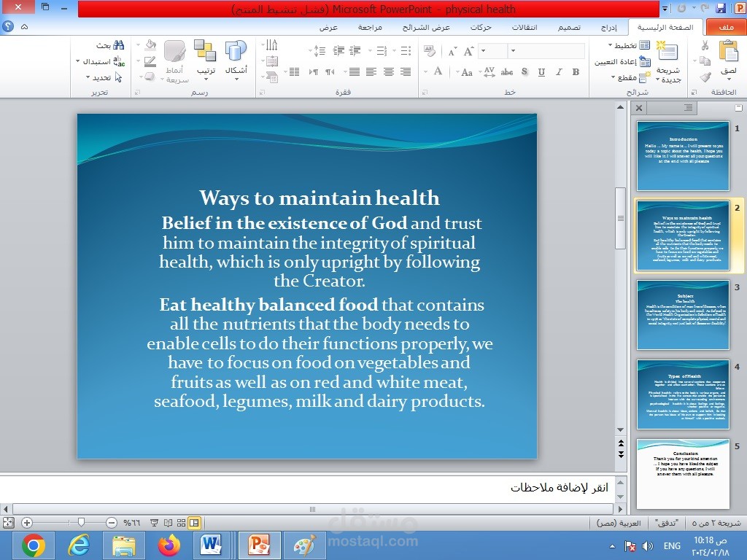The image size is (747, 560).
Task: Open the Font dialog launcher (خط)
Action: (425, 93)
